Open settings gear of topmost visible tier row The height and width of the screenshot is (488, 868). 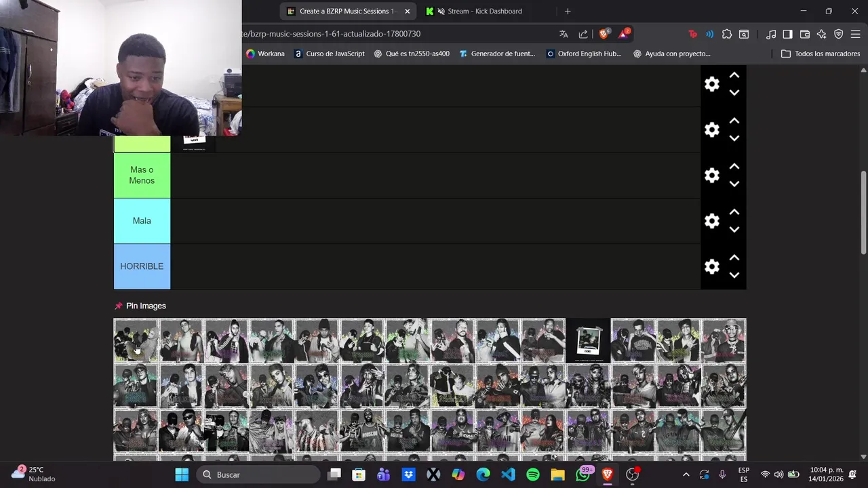pos(711,84)
